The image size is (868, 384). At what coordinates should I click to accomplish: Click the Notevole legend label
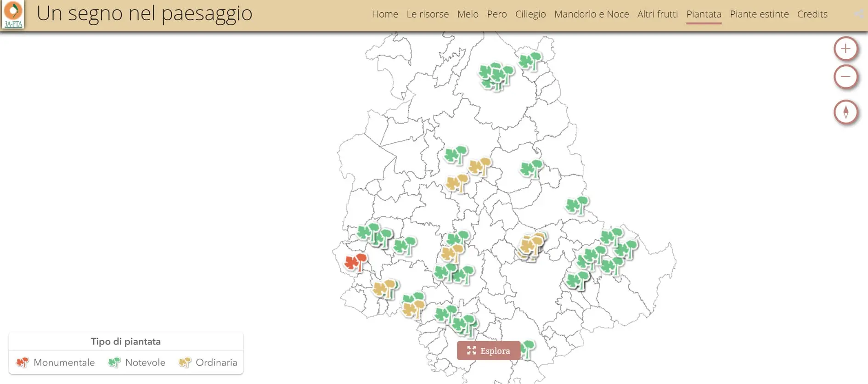[145, 362]
